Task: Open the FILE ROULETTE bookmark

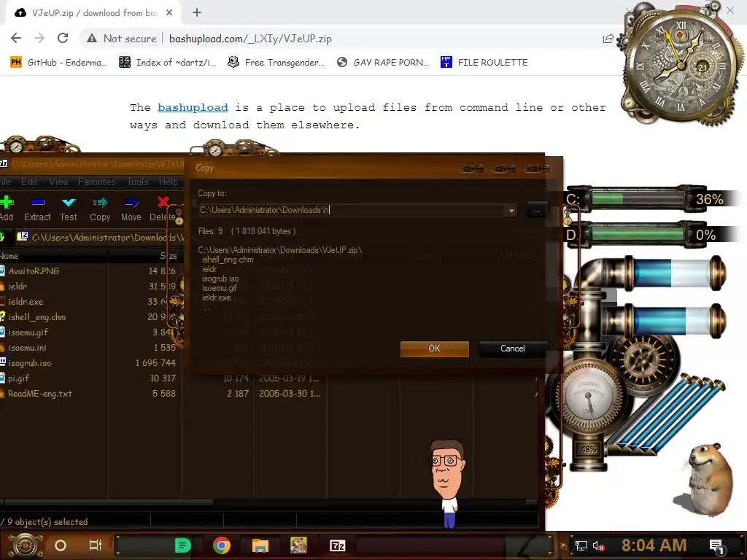Action: 484,63
